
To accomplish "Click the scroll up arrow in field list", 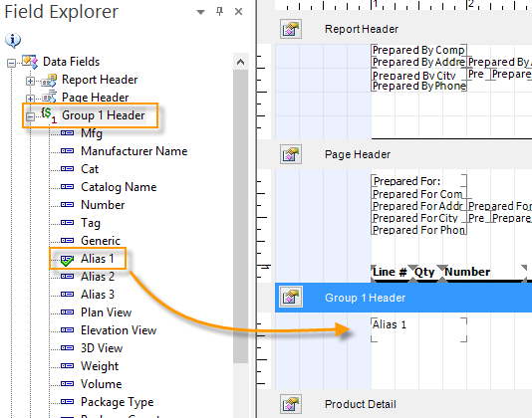I will pyautogui.click(x=240, y=62).
